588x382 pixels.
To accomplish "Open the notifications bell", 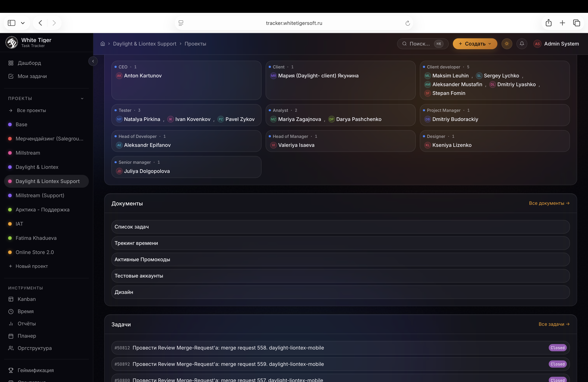I will [x=522, y=44].
